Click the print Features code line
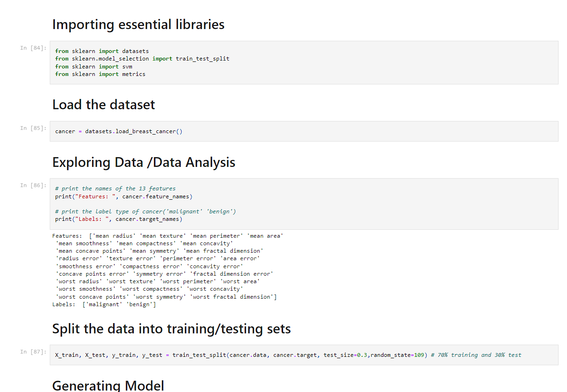Viewport: 567px width, 392px height. [x=123, y=196]
